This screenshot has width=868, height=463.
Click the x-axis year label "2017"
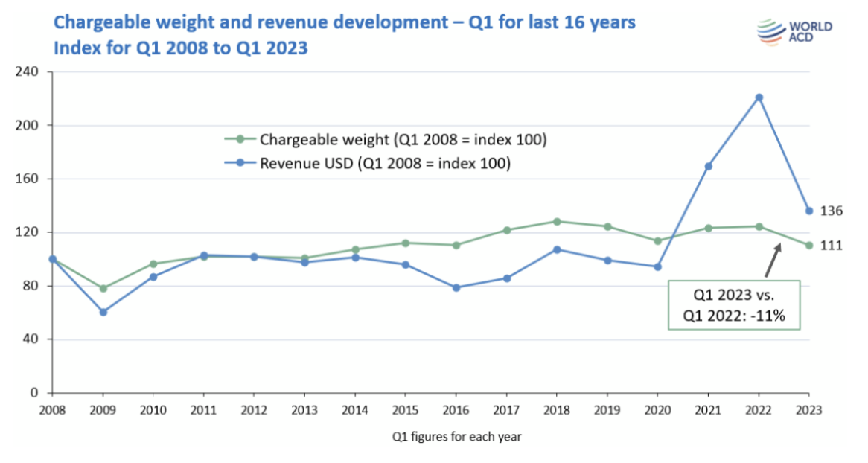pos(506,410)
